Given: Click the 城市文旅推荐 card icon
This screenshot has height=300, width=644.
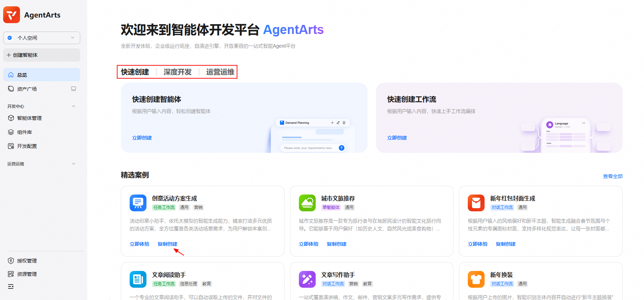Looking at the screenshot, I should point(307,203).
